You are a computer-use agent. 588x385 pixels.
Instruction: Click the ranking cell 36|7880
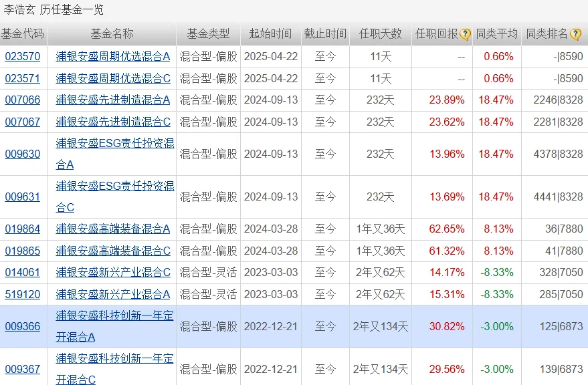click(x=564, y=229)
